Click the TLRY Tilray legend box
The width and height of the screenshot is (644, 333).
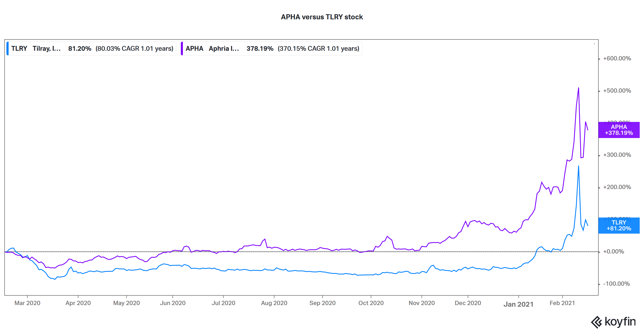(x=91, y=49)
